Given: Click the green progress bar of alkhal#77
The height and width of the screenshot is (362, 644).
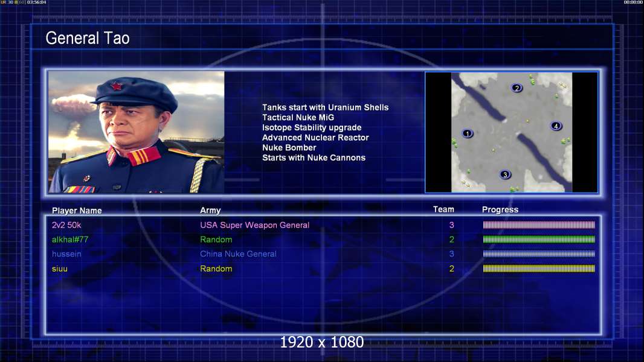Looking at the screenshot, I should pyautogui.click(x=539, y=240).
